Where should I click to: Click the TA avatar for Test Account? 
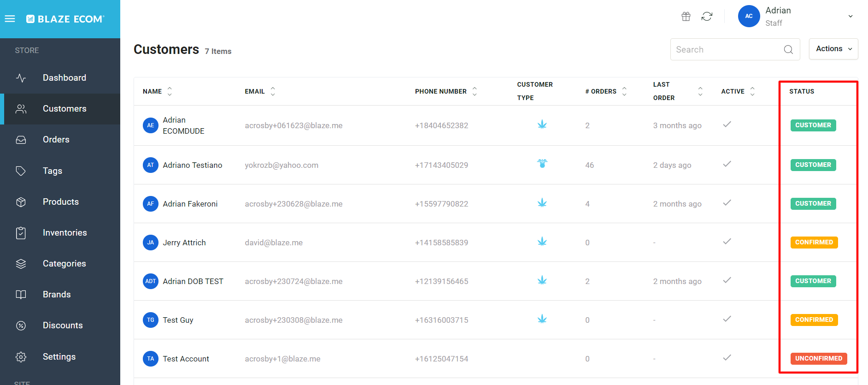click(x=151, y=359)
